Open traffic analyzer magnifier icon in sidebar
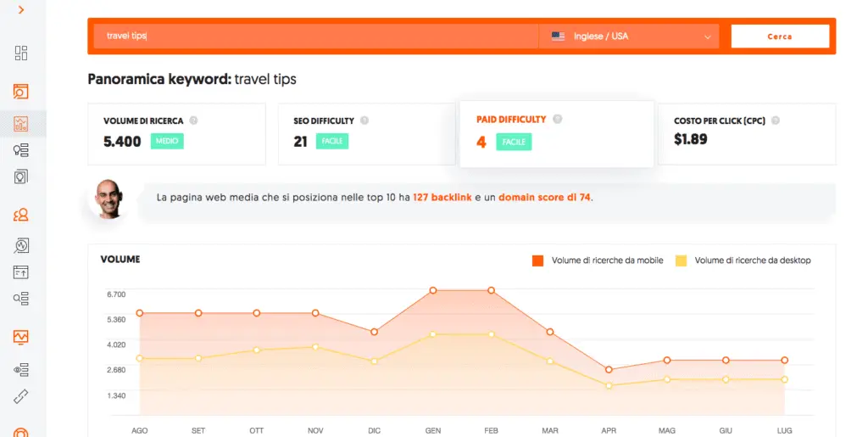The height and width of the screenshot is (437, 868). click(21, 245)
